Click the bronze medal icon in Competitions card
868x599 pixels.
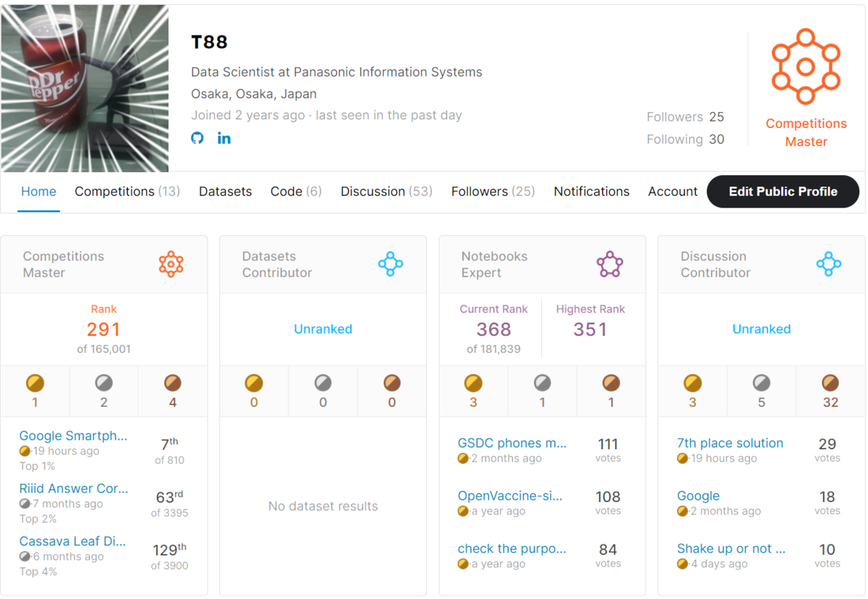pyautogui.click(x=173, y=383)
